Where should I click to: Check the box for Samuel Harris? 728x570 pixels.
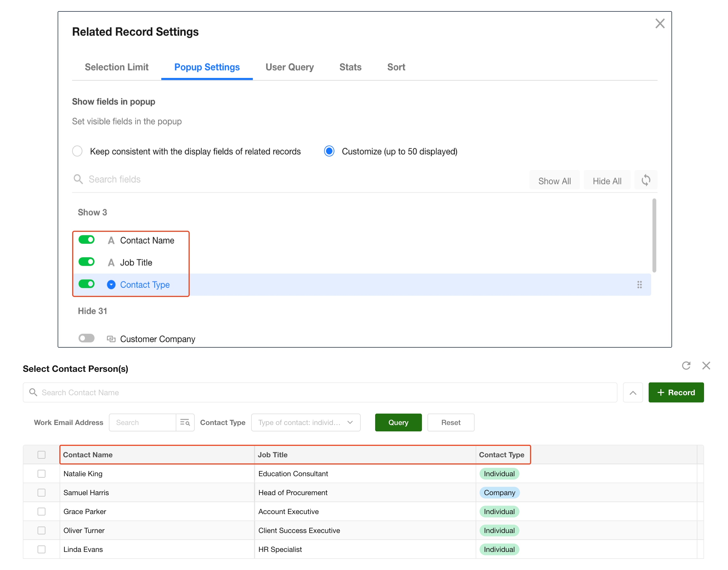pos(41,493)
